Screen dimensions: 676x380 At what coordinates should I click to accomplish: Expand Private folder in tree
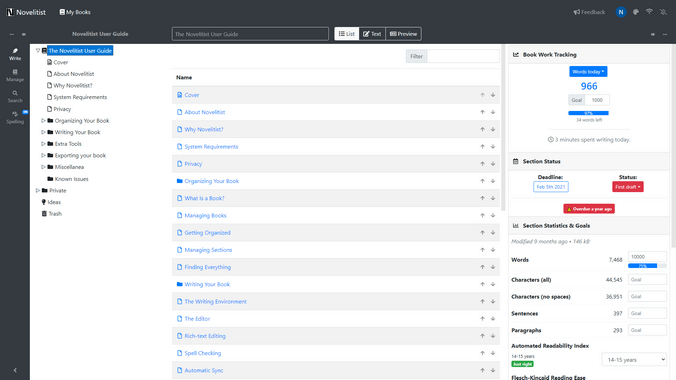[38, 190]
